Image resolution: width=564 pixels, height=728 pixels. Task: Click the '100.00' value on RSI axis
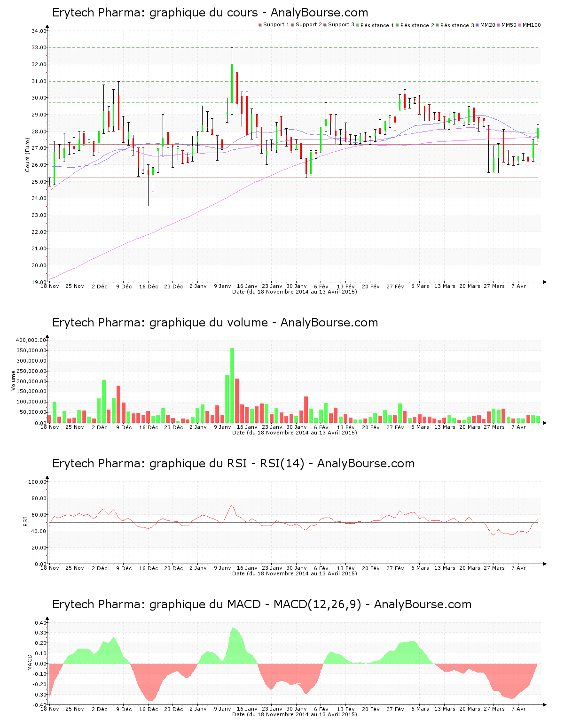click(38, 482)
